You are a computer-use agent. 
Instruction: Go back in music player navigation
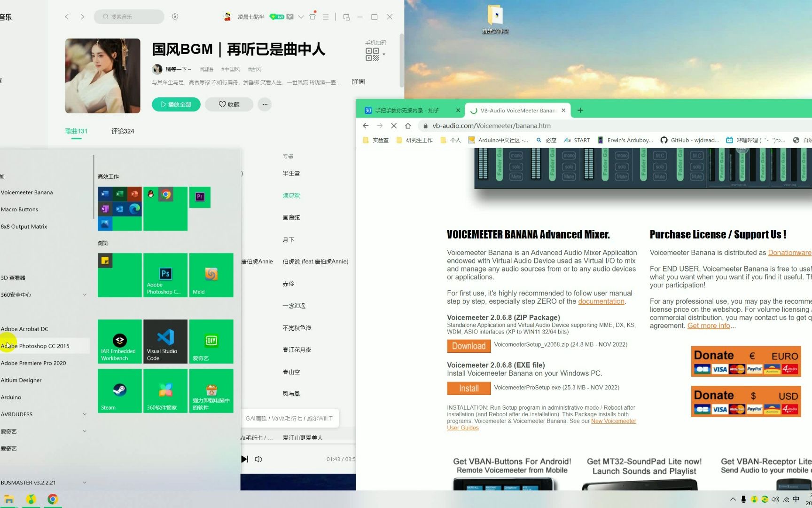(67, 16)
